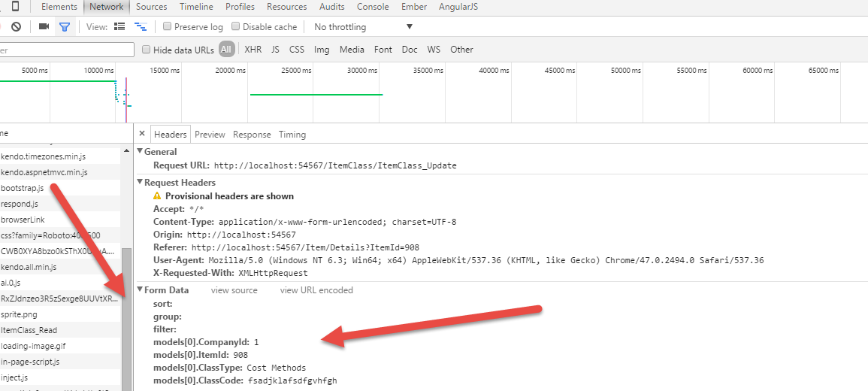Enable the Preserve log checkbox
Image resolution: width=868 pixels, height=391 pixels.
point(168,27)
